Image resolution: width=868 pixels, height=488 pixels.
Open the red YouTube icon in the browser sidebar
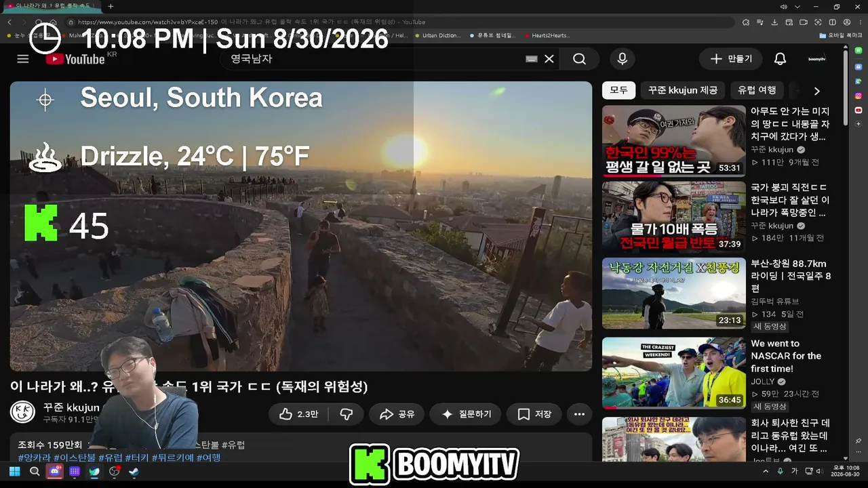858,110
